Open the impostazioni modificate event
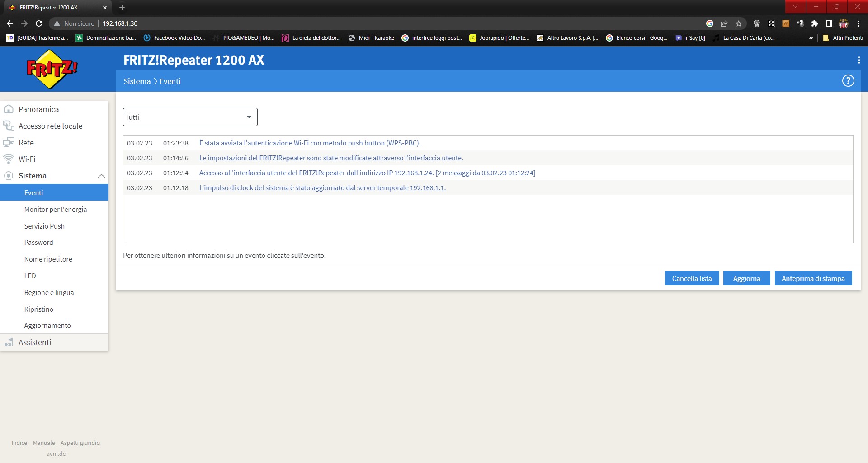The image size is (868, 463). 331,158
